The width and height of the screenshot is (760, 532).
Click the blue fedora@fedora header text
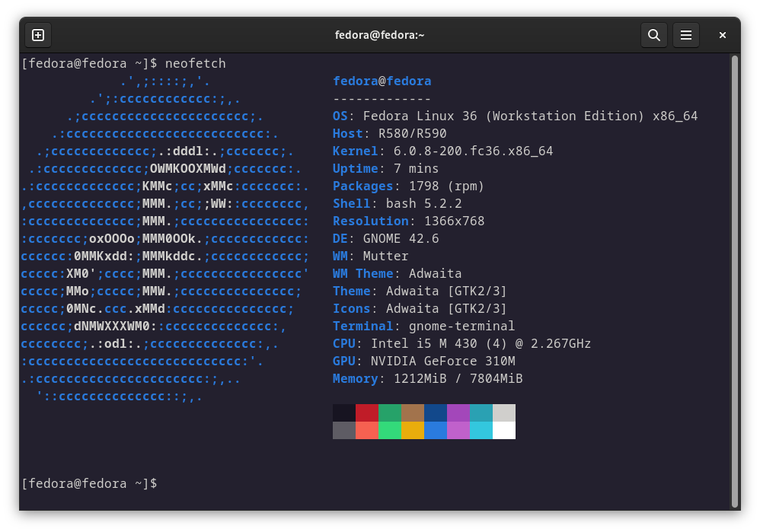point(382,81)
